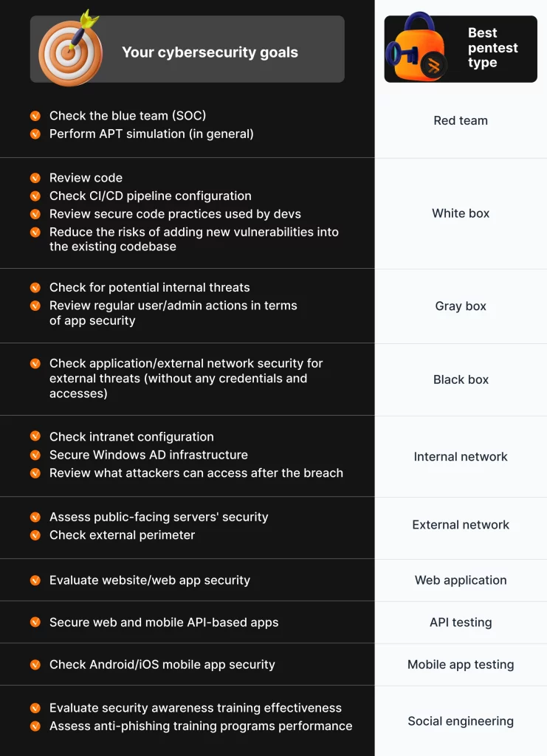Image resolution: width=547 pixels, height=756 pixels.
Task: Select the Social engineering cell
Action: click(x=461, y=721)
